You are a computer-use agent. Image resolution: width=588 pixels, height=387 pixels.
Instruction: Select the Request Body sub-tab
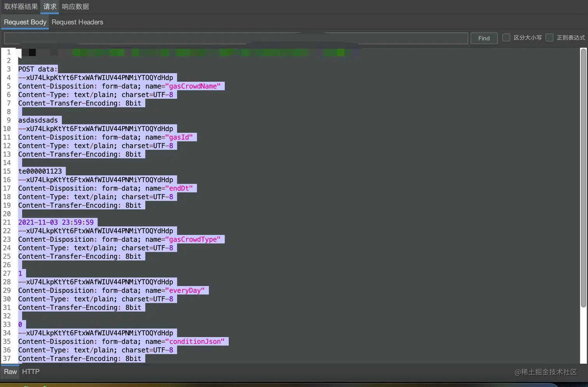(25, 22)
